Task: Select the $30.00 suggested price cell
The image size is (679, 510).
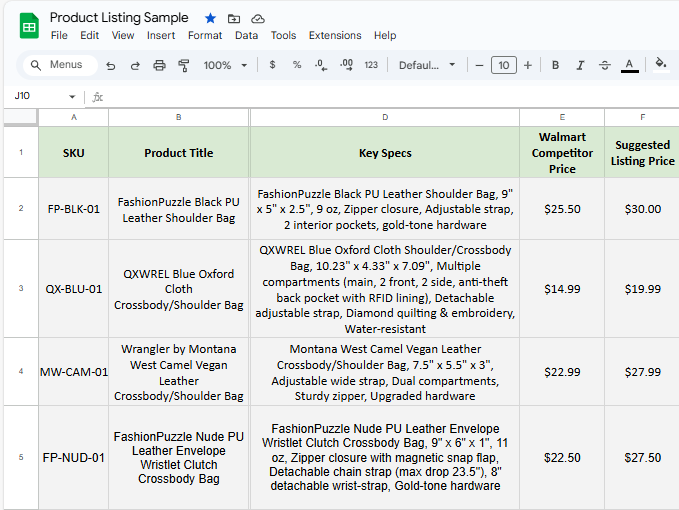Action: pos(642,209)
